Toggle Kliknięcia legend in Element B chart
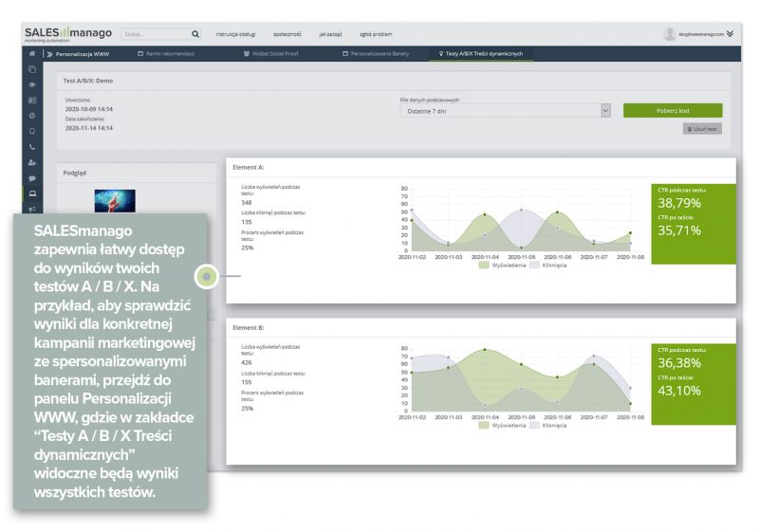This screenshot has width=759, height=532. [548, 426]
